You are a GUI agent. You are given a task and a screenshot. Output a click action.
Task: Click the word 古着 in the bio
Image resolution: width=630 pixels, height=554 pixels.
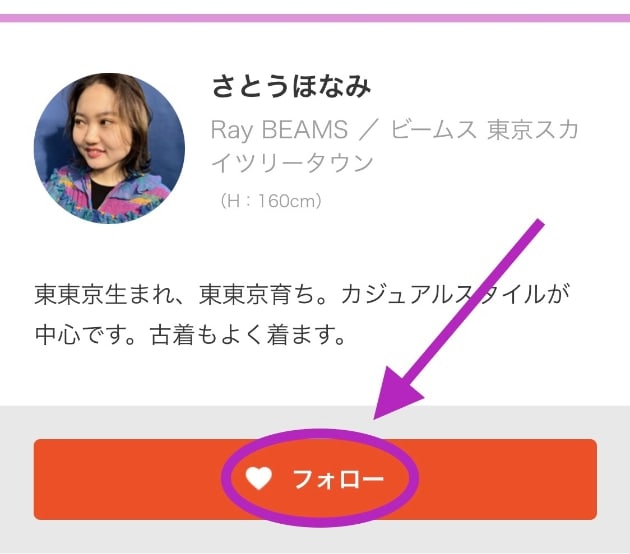[x=172, y=335]
